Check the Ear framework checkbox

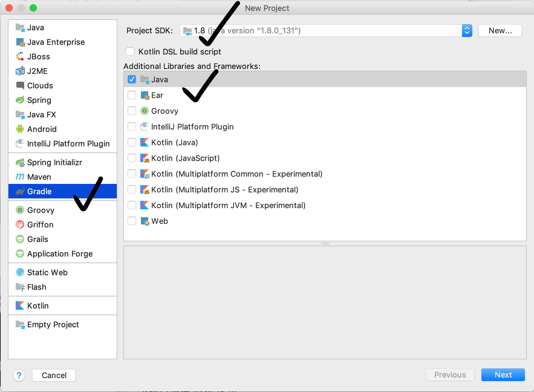[132, 95]
